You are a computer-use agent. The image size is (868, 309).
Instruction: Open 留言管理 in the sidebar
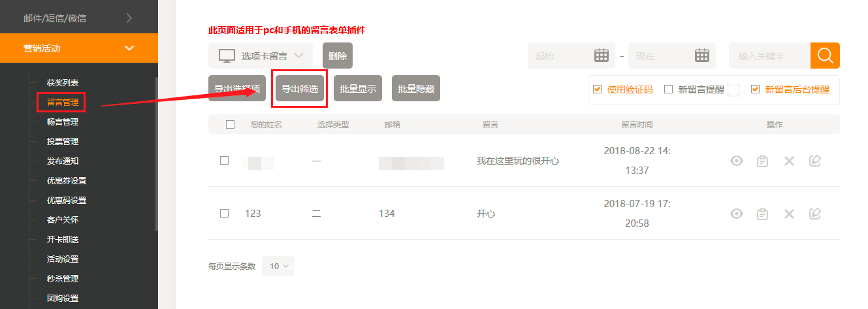63,102
